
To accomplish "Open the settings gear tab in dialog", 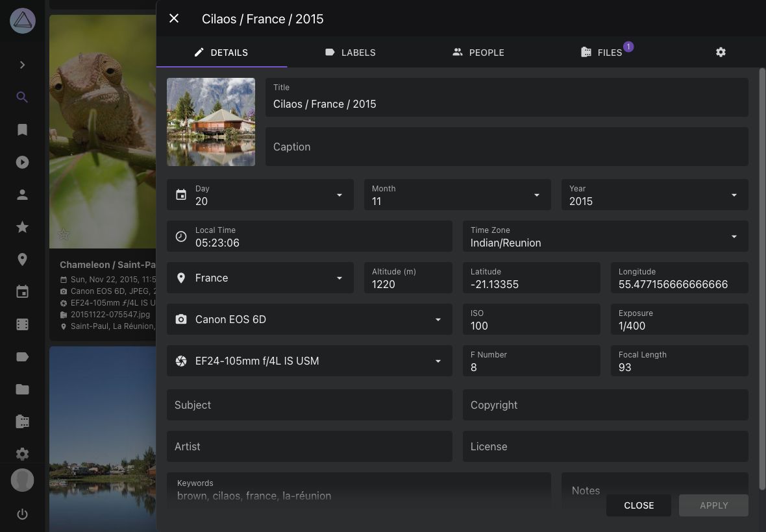I will coord(721,53).
